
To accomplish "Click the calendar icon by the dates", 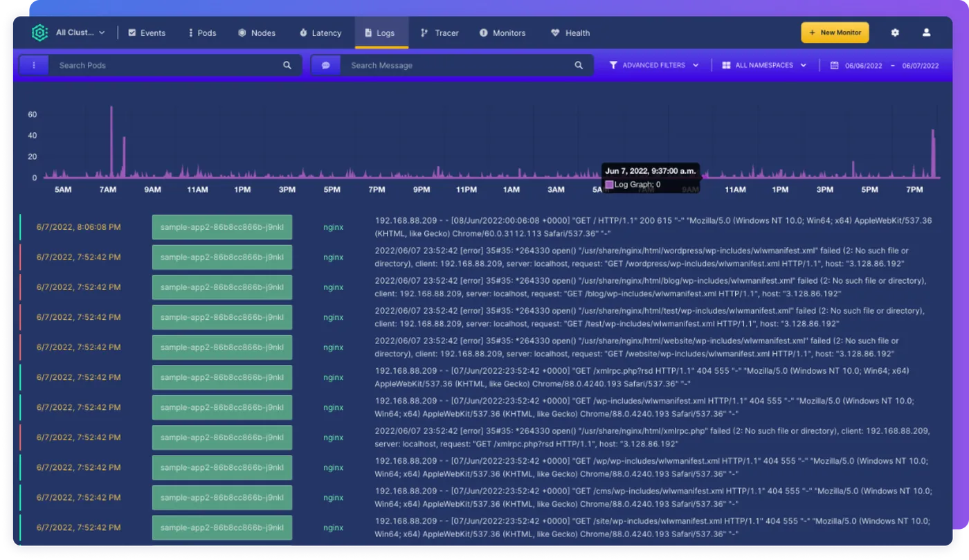I will (834, 65).
